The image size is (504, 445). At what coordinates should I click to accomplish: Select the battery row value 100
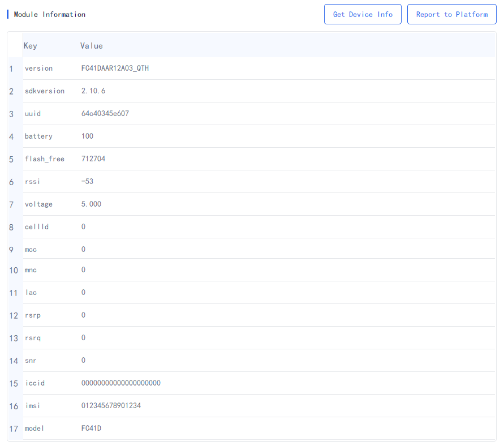pos(87,136)
